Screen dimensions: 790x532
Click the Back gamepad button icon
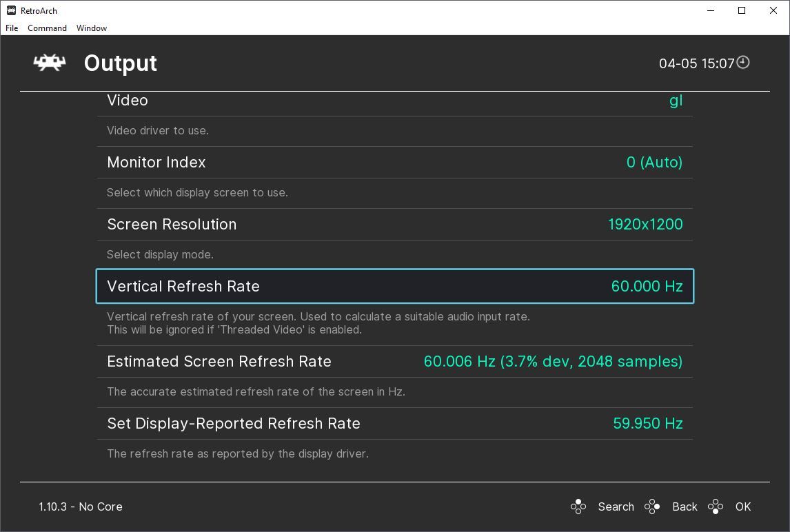[x=652, y=507]
